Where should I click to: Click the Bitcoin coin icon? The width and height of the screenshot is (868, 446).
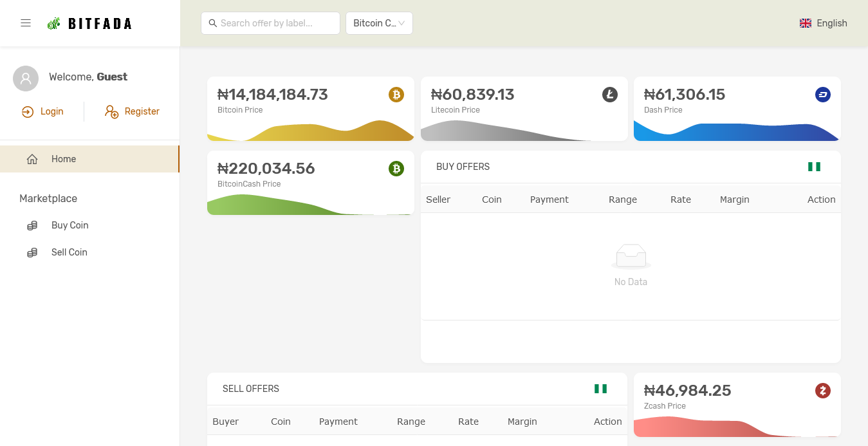[396, 95]
